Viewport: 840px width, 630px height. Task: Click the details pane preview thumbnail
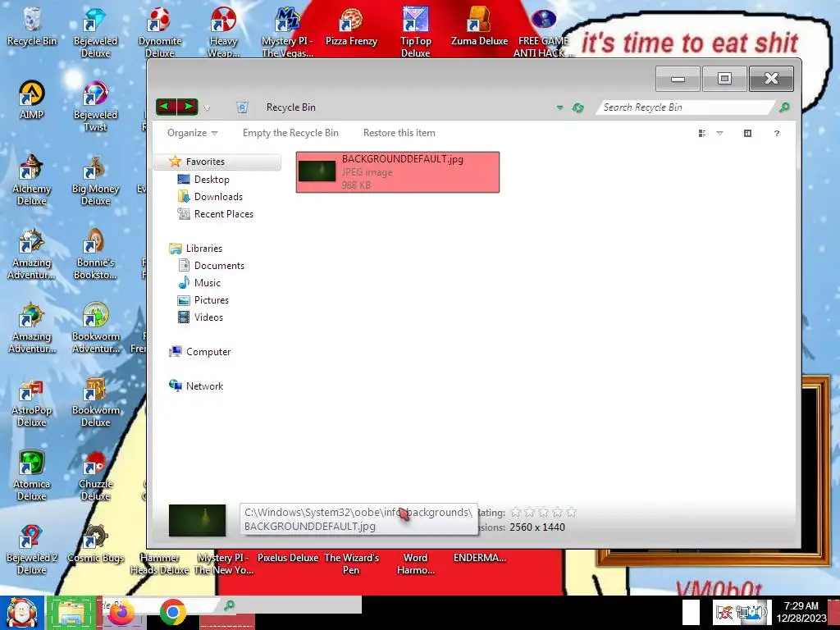coord(197,519)
